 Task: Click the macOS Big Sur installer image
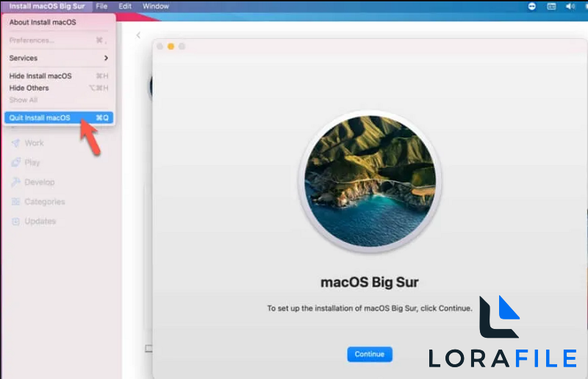click(370, 182)
